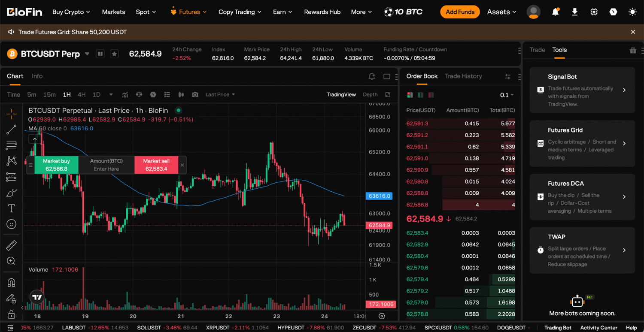Open the Last Price dropdown
This screenshot has height=332, width=644.
click(220, 94)
